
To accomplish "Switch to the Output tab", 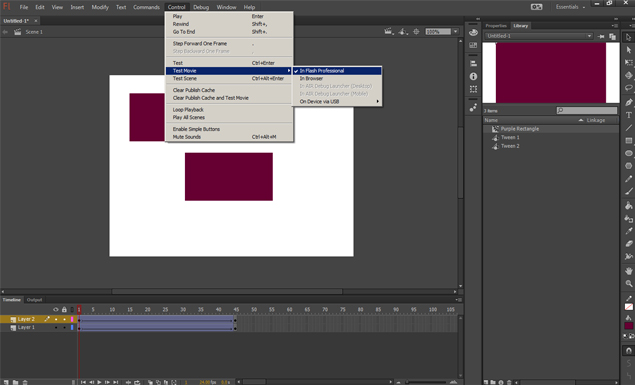I will (34, 300).
